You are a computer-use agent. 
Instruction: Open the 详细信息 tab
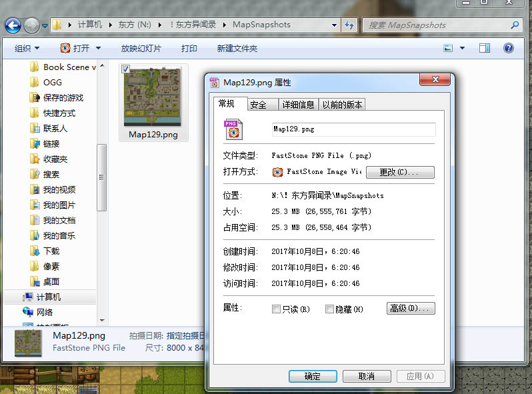pos(298,105)
